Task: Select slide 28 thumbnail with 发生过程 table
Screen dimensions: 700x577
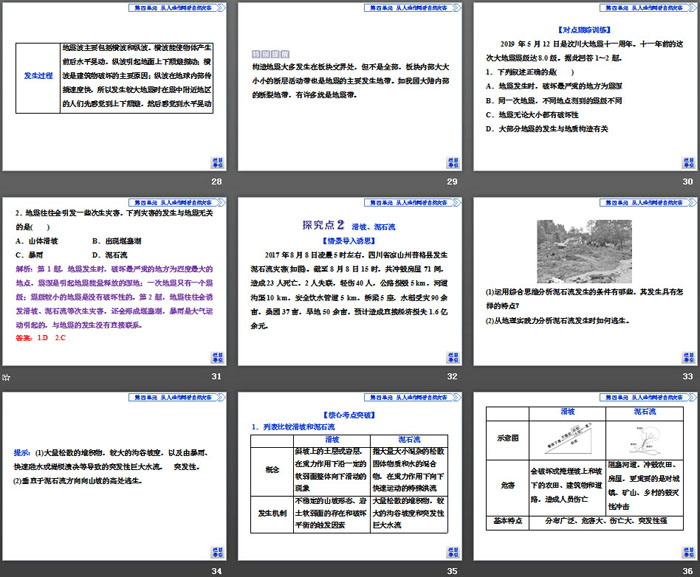Action: pyautogui.click(x=114, y=87)
